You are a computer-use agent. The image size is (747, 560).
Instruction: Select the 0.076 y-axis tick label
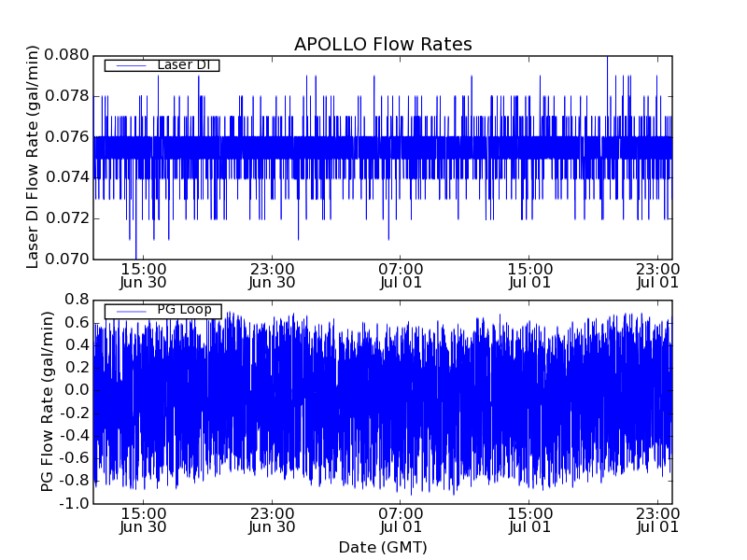(x=66, y=137)
